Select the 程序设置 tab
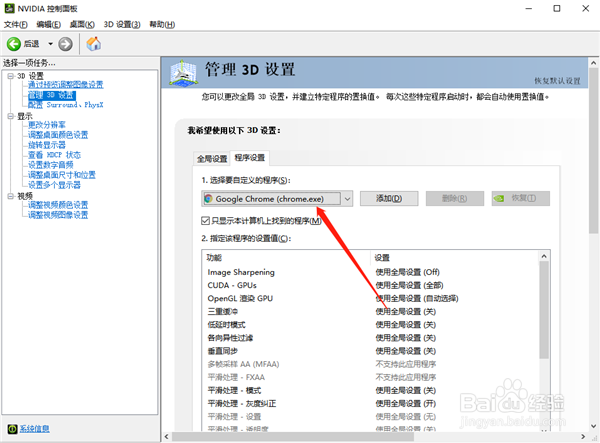This screenshot has height=443, width=600. pyautogui.click(x=250, y=158)
